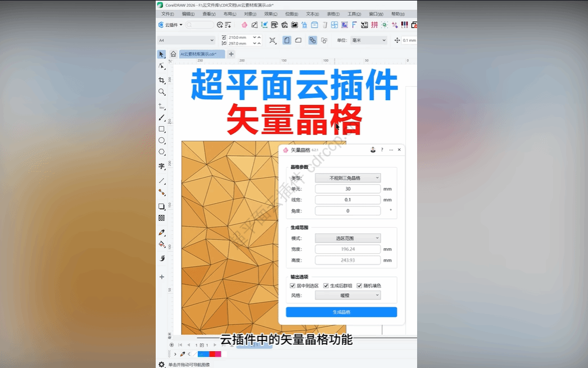Select the Ellipse tool
Screen dimensions: 588x368
click(162, 141)
